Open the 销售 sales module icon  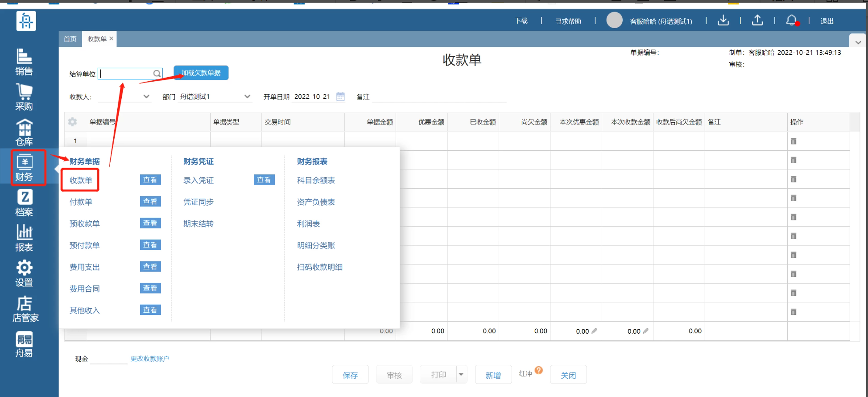tap(24, 62)
